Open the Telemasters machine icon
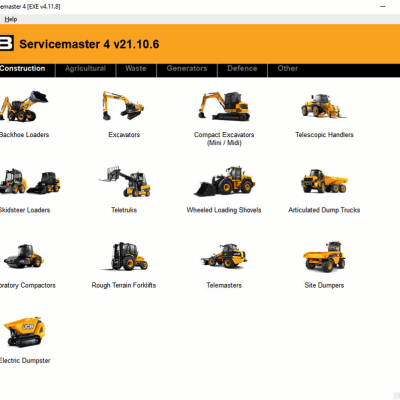 [x=224, y=256]
